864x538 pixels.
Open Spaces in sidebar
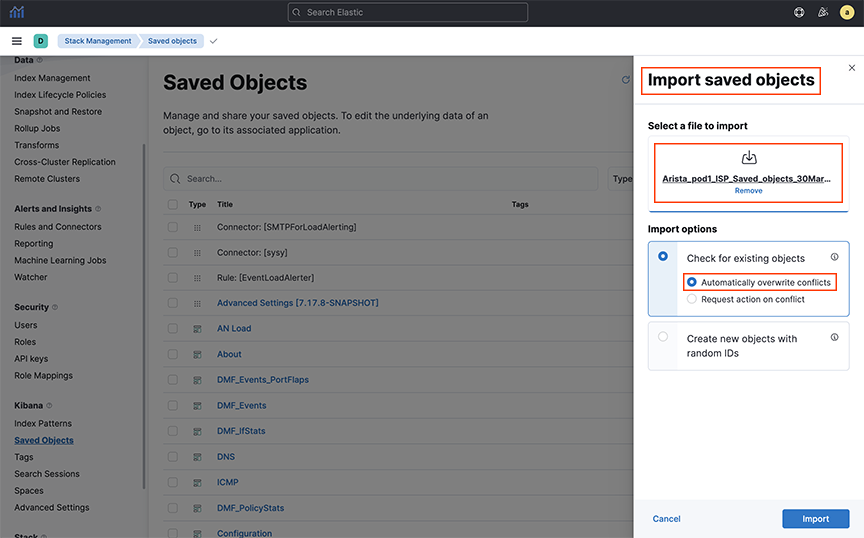pos(29,491)
